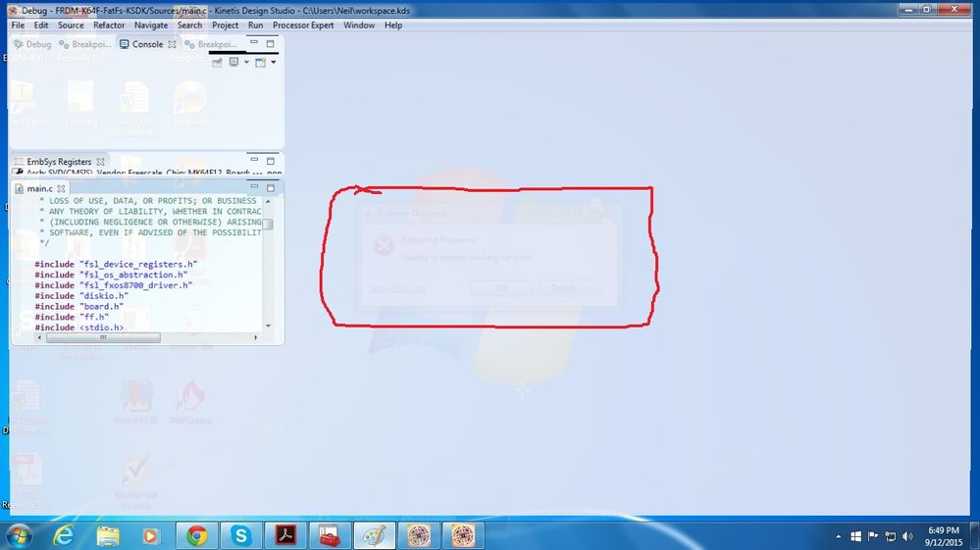Open the Navigate menu
980x550 pixels.
click(x=151, y=25)
